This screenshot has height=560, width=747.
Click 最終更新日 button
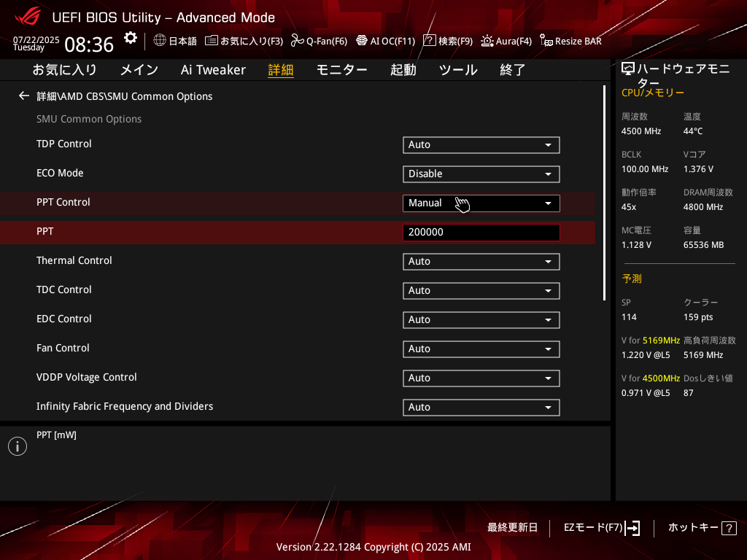(512, 528)
